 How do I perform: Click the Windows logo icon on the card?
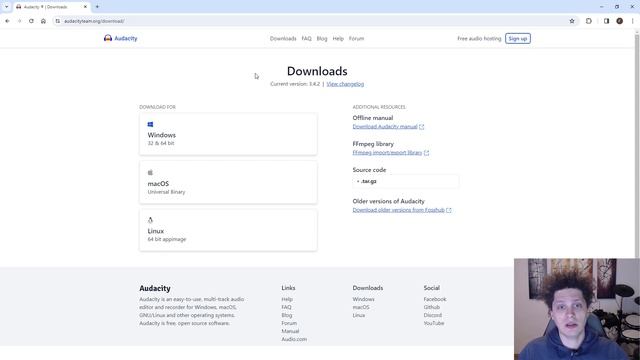click(150, 124)
